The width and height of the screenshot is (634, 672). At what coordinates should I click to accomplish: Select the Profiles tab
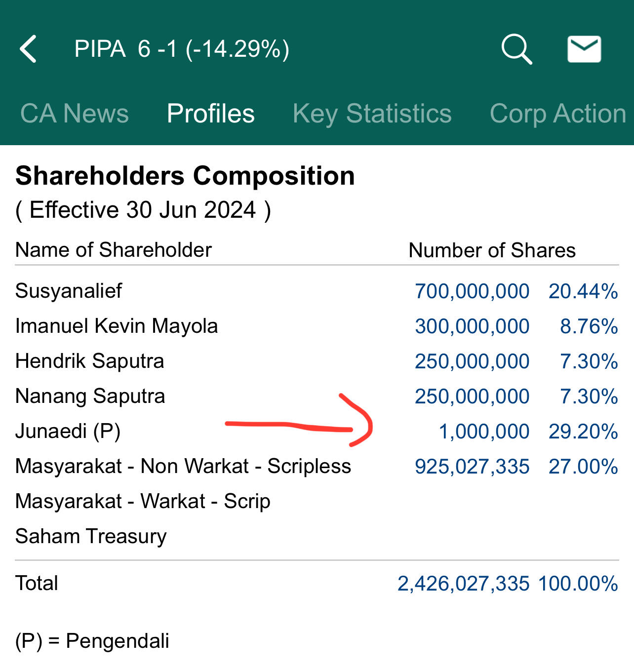coord(210,113)
